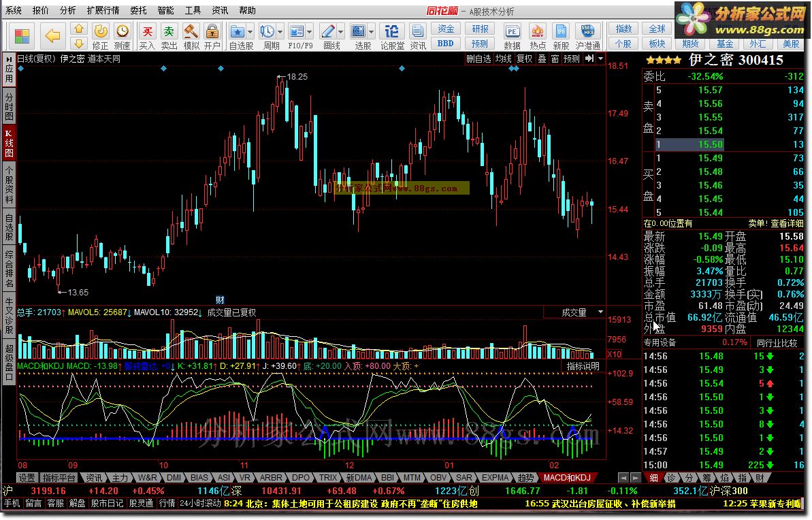Click the 全球 button
Image resolution: width=812 pixels, height=520 pixels.
tap(657, 29)
